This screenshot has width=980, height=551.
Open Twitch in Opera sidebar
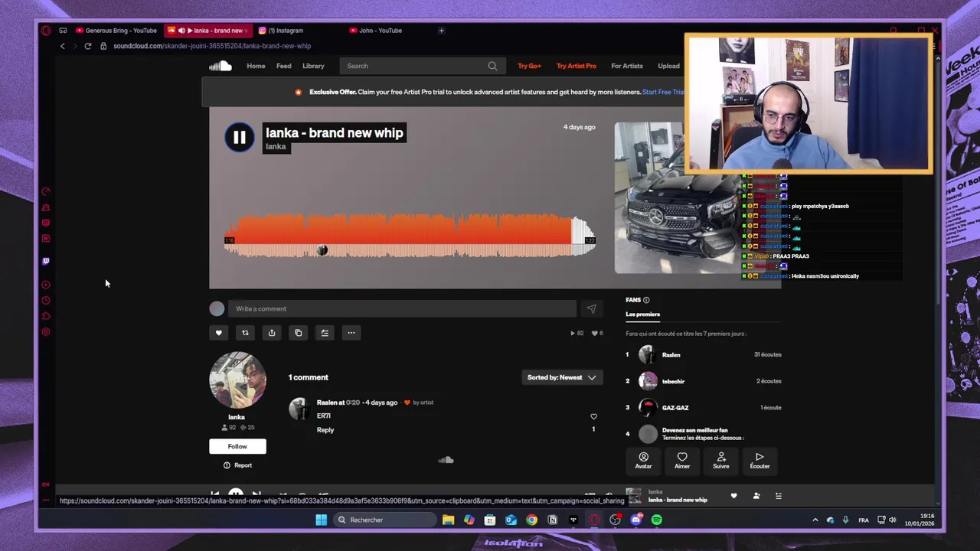[x=46, y=261]
